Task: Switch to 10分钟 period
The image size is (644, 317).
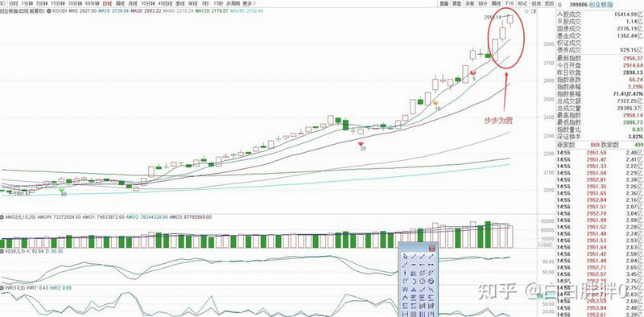Action: click(x=147, y=3)
